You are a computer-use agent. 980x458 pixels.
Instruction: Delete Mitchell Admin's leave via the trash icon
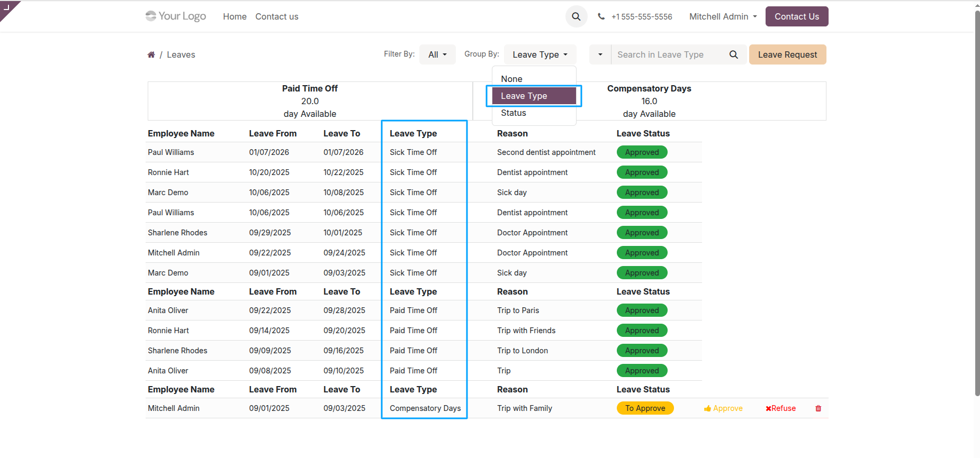[x=818, y=408]
